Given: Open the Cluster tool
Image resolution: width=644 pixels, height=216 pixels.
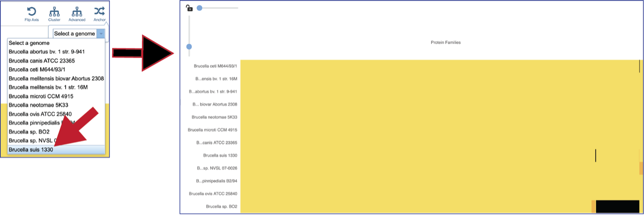Looking at the screenshot, I should tap(54, 11).
